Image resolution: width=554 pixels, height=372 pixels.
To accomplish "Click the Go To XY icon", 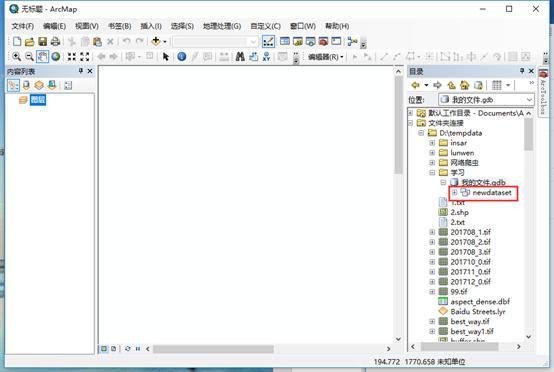I will pos(266,57).
